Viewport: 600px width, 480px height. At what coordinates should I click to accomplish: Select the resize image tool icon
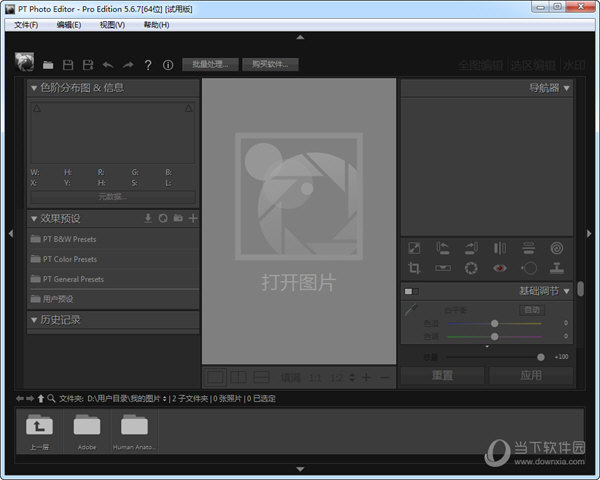coord(414,248)
